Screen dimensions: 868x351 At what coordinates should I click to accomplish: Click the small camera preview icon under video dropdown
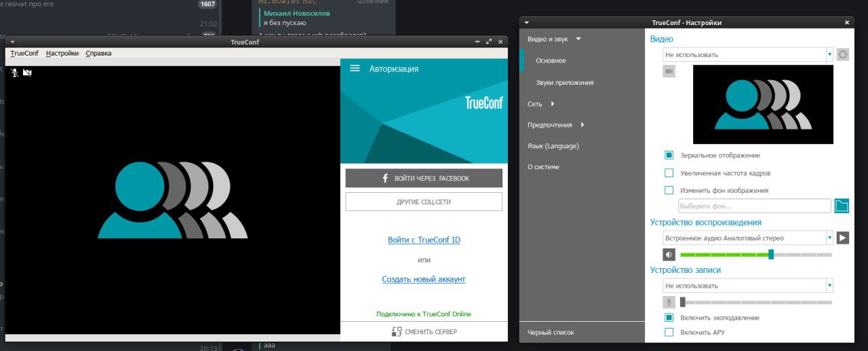tap(669, 71)
